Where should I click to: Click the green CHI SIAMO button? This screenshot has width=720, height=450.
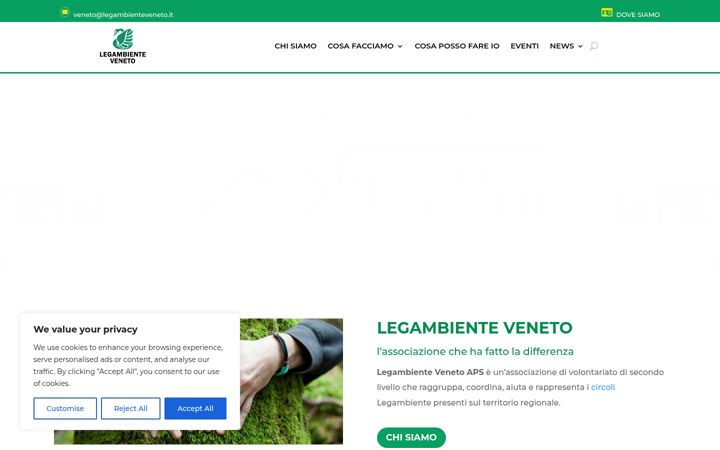[411, 438]
